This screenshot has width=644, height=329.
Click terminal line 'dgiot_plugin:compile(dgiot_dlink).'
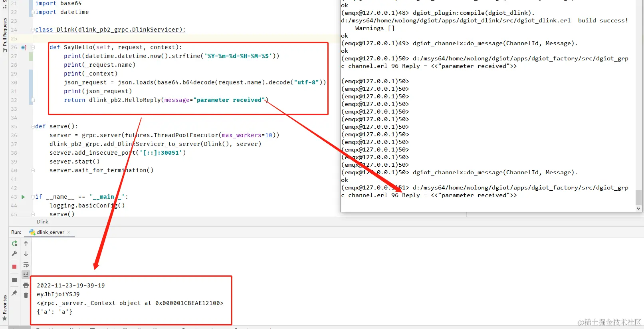tap(474, 13)
